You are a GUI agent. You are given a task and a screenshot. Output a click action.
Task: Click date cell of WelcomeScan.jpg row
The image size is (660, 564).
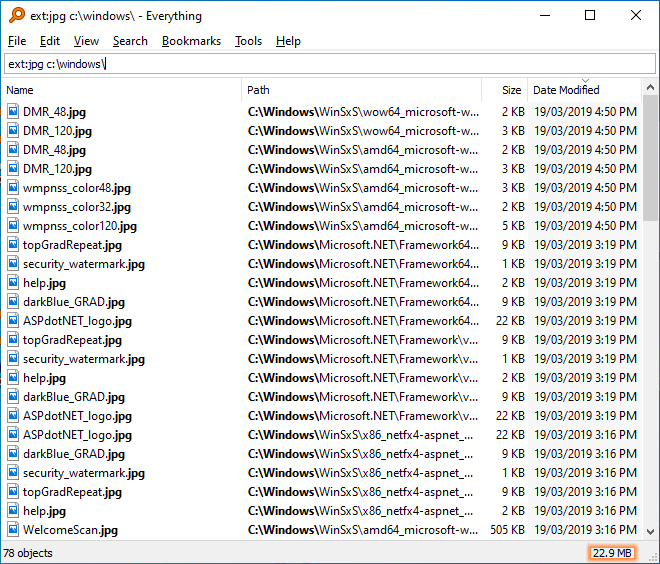585,529
